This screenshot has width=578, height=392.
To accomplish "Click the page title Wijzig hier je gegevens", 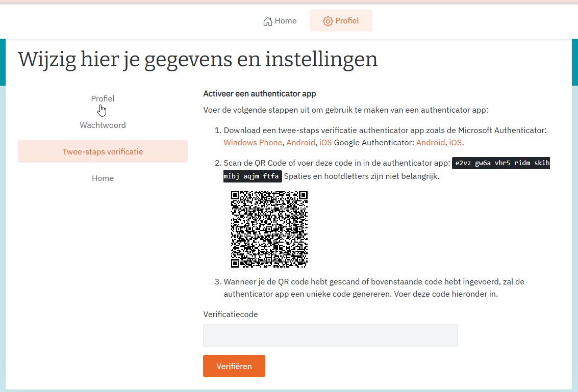I will pyautogui.click(x=198, y=60).
